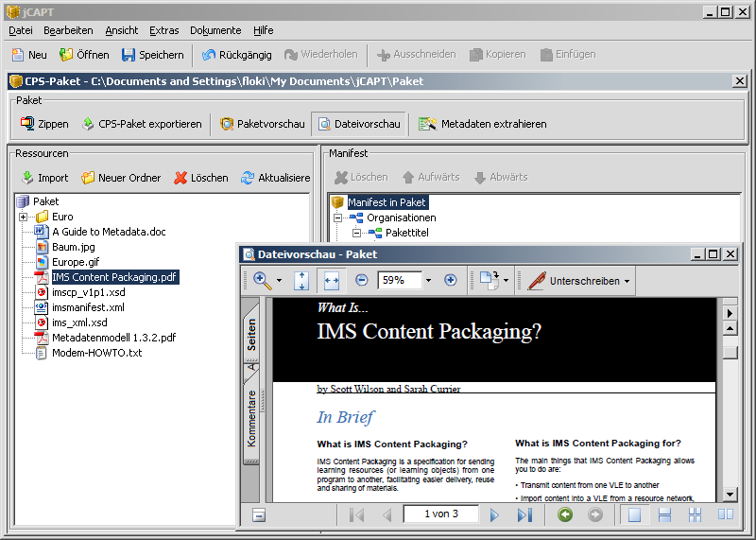This screenshot has height=540, width=756.
Task: Open the Ansicht menu
Action: click(x=122, y=30)
